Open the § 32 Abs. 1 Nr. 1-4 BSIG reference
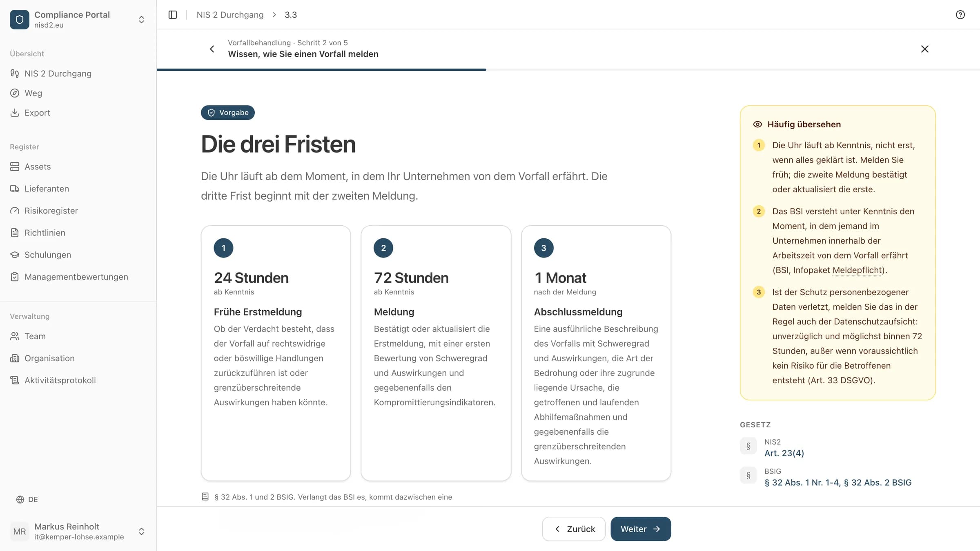 838,482
